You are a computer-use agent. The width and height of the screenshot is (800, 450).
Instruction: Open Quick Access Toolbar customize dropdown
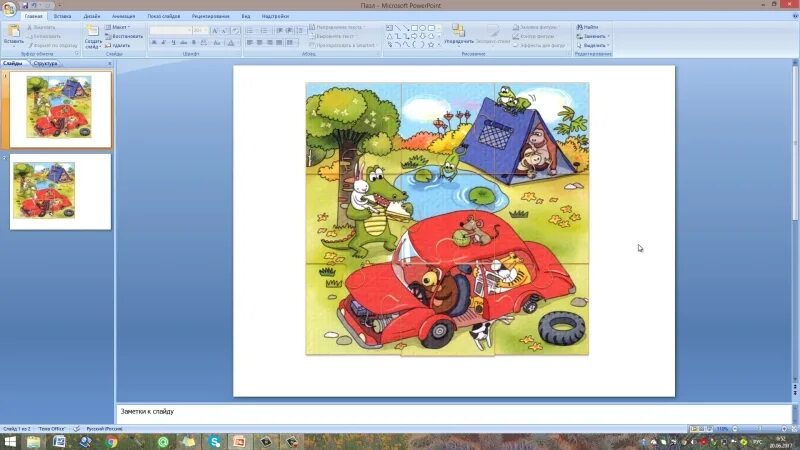click(59, 6)
